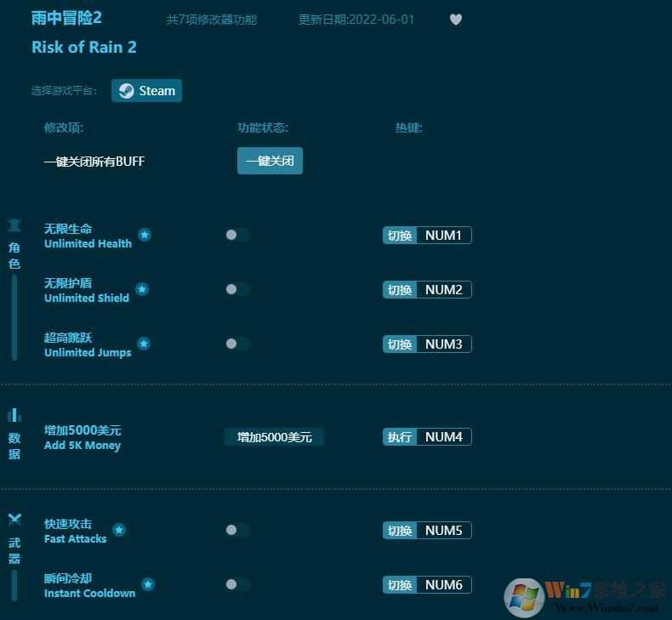The width and height of the screenshot is (672, 620).
Task: Click the NUM2 hotkey field
Action: (x=443, y=290)
